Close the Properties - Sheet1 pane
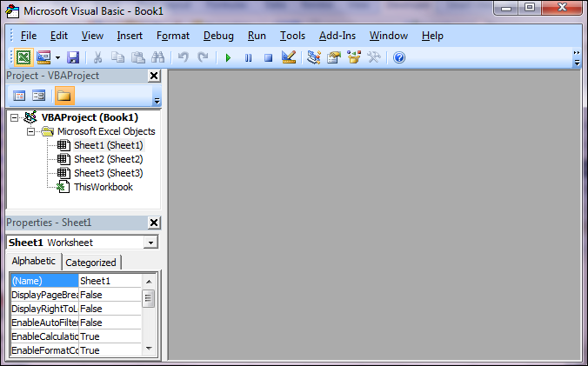 [x=154, y=223]
